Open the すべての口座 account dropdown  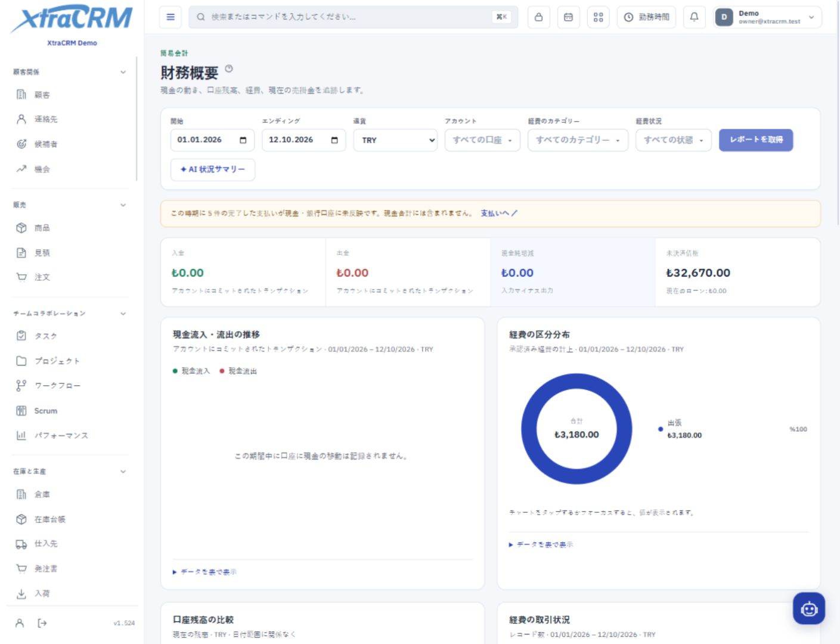click(482, 140)
